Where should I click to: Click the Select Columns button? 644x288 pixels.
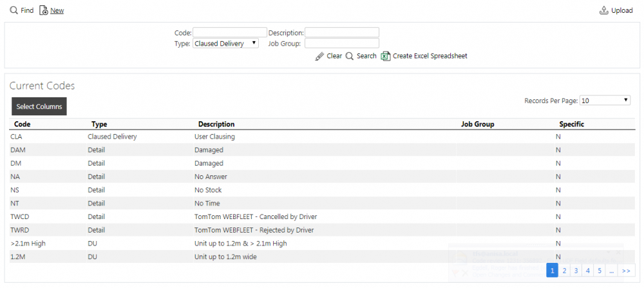click(x=39, y=106)
